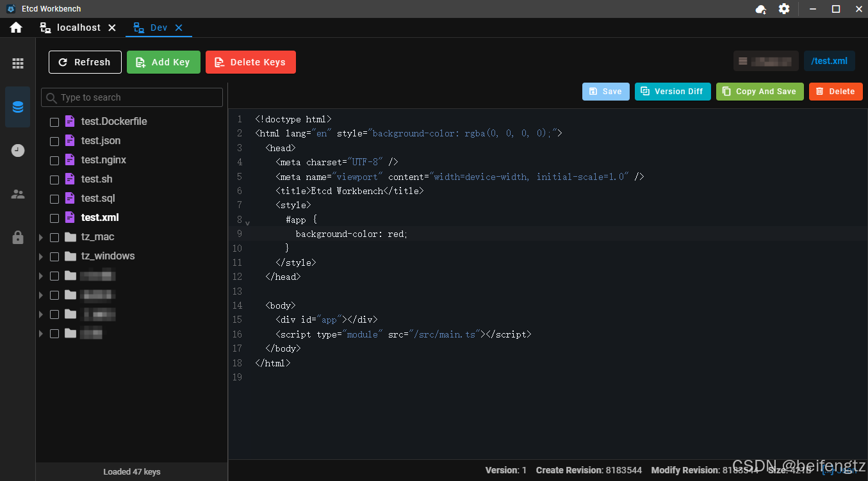Image resolution: width=868 pixels, height=481 pixels.
Task: Select the test.sh key
Action: pos(97,179)
